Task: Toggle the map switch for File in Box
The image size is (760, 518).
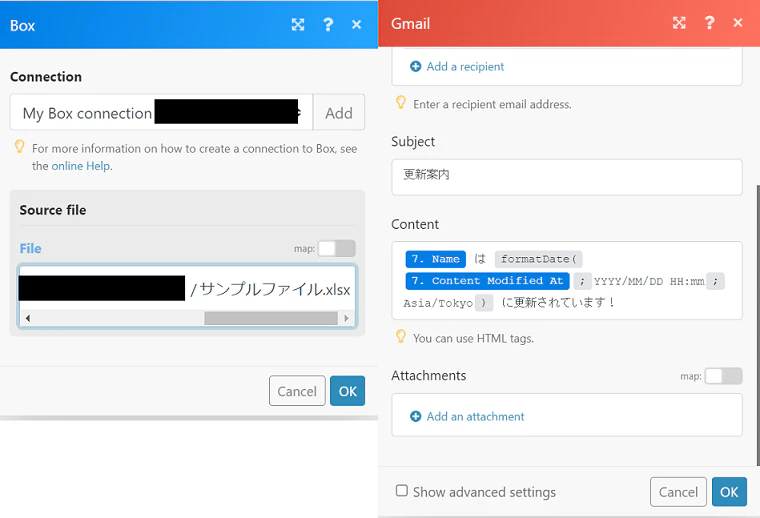Action: 337,249
